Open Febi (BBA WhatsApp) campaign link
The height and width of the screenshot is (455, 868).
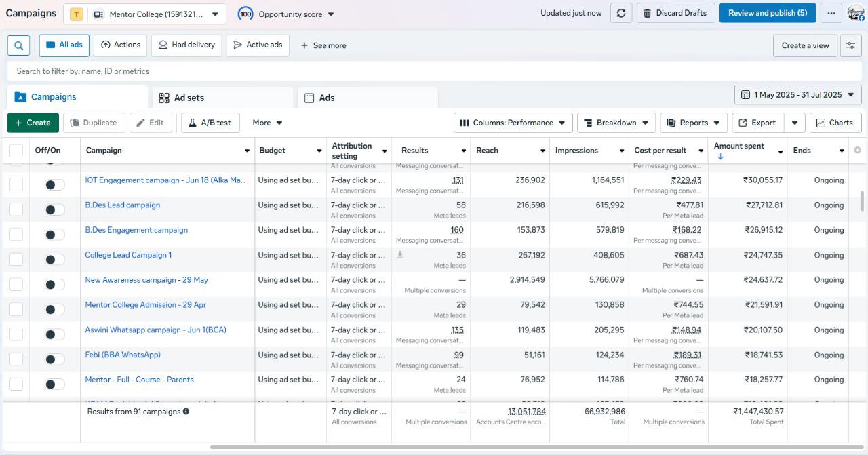point(123,355)
